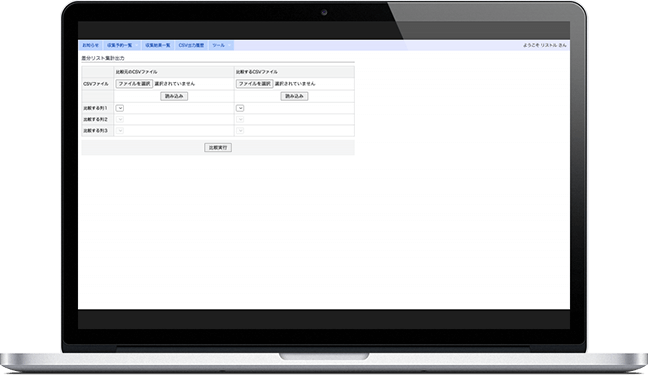
Task: Open the 比較する列2 dropdown in the source column
Action: tap(120, 119)
